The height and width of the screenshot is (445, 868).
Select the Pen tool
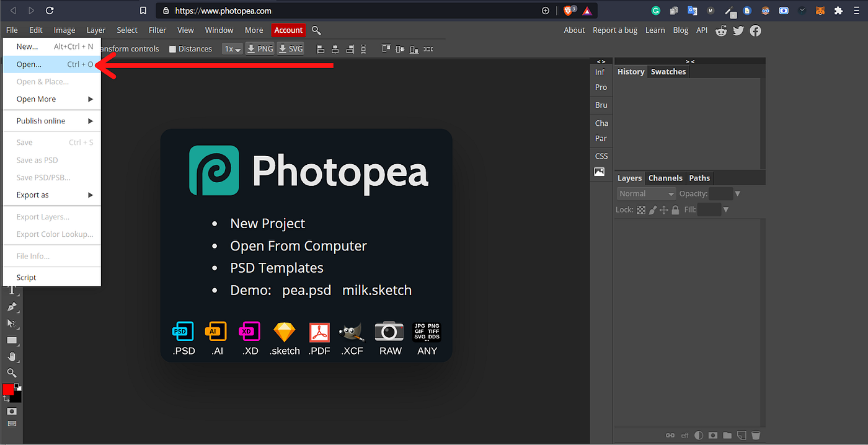pos(11,307)
